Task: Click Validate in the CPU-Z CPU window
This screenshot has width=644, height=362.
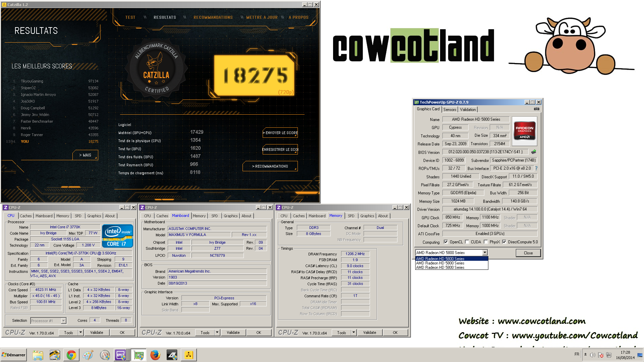Action: click(x=97, y=333)
